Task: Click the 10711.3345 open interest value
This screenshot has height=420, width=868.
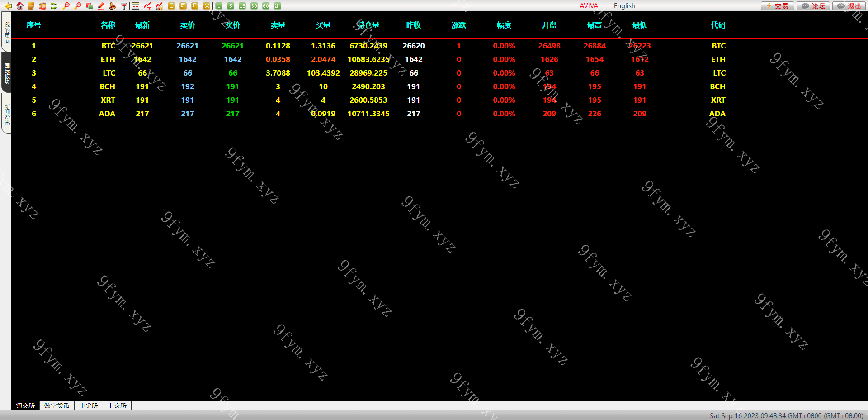Action: pyautogui.click(x=368, y=114)
